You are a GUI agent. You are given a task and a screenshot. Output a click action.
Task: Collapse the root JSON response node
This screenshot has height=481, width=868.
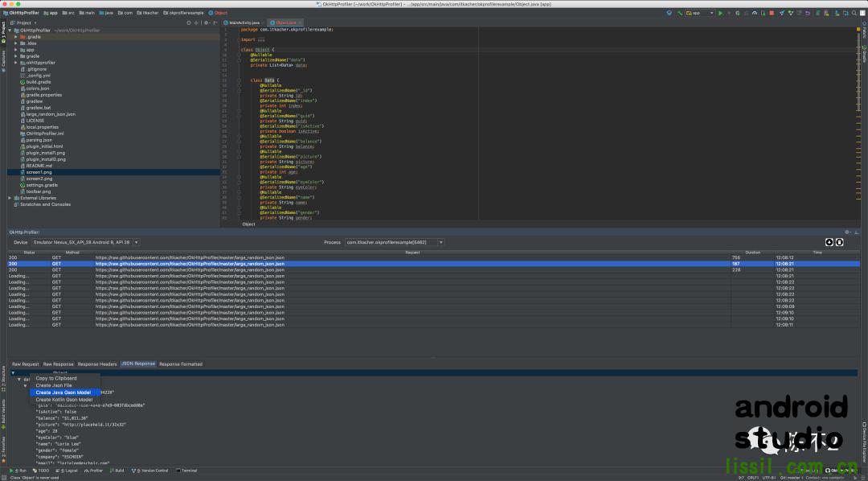tap(13, 373)
